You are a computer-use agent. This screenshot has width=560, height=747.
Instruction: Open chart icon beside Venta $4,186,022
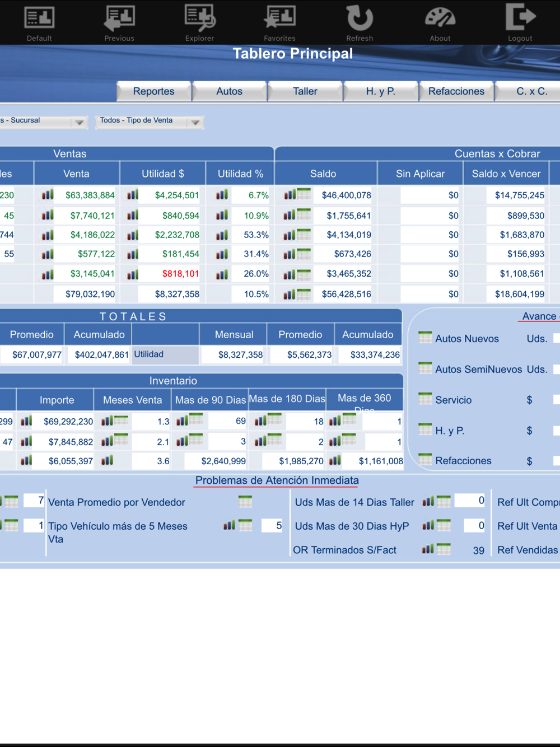(x=48, y=235)
